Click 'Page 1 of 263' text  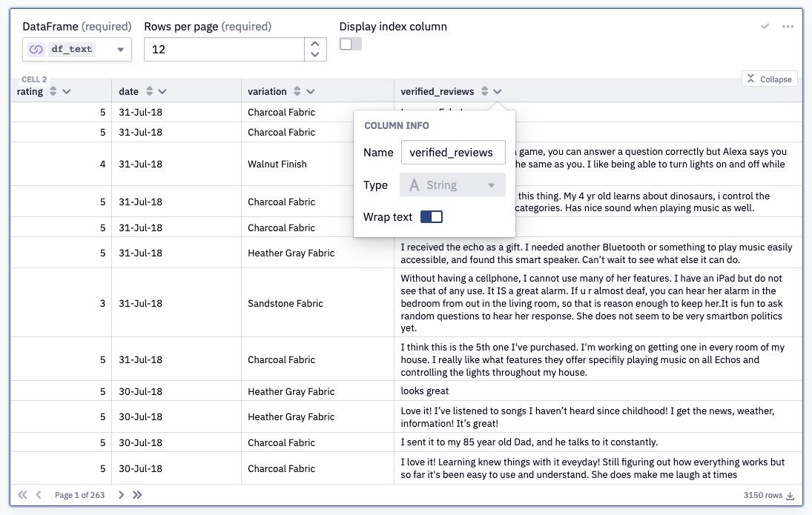80,495
